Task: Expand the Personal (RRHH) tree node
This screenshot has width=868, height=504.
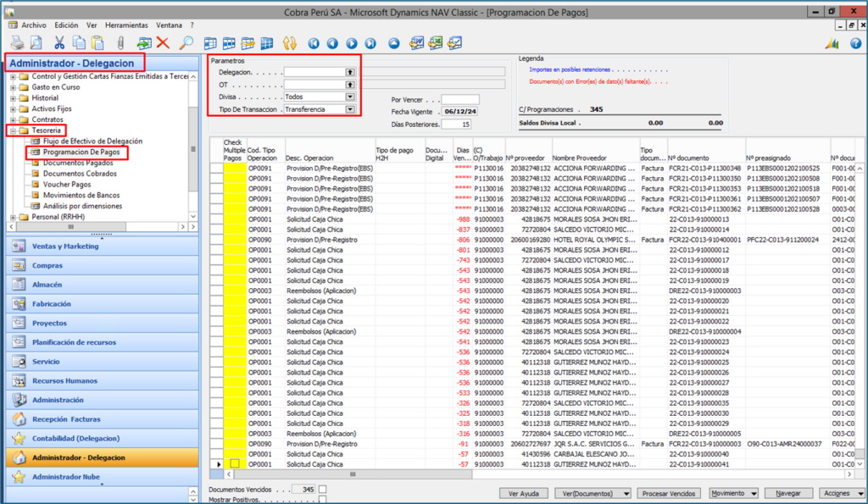Action: point(13,217)
